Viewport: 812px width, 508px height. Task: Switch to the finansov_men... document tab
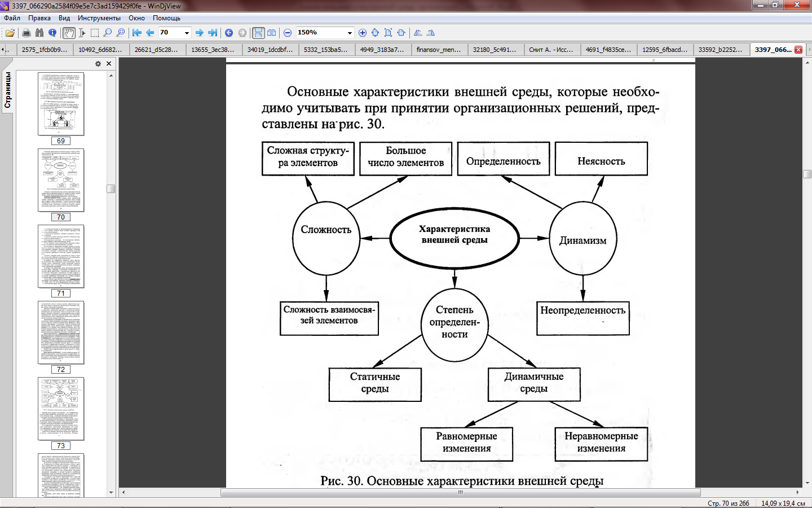(x=439, y=50)
